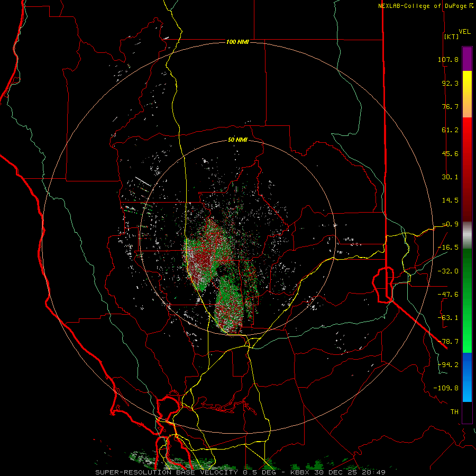Click the -16.5 velocity scale value
The width and height of the screenshot is (476, 476).
click(448, 248)
